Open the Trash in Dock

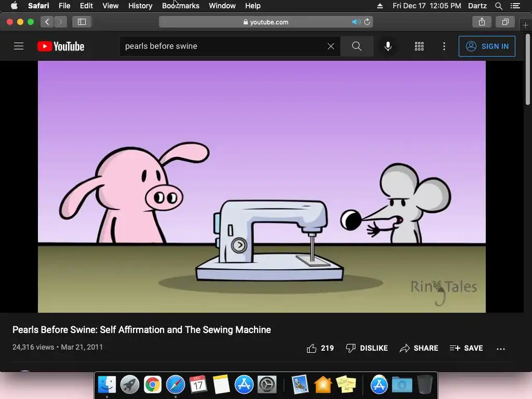click(x=424, y=385)
